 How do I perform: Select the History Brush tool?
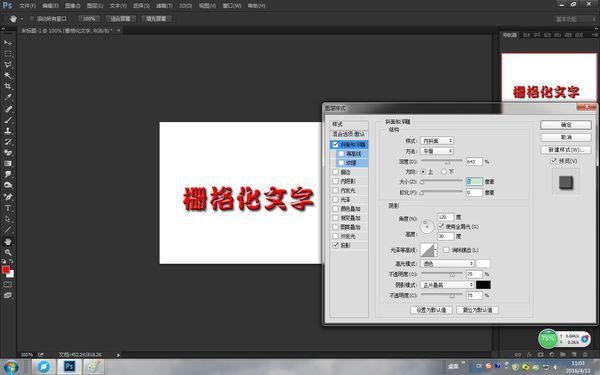pyautogui.click(x=8, y=142)
